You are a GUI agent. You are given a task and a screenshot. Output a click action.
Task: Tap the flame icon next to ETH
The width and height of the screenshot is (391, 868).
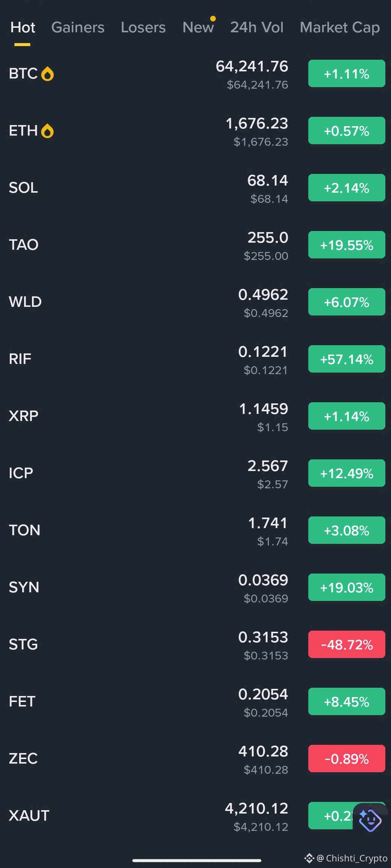(x=47, y=131)
